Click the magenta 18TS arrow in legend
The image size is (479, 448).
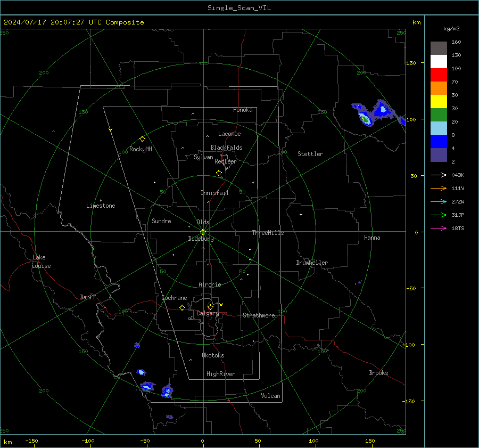pyautogui.click(x=439, y=228)
